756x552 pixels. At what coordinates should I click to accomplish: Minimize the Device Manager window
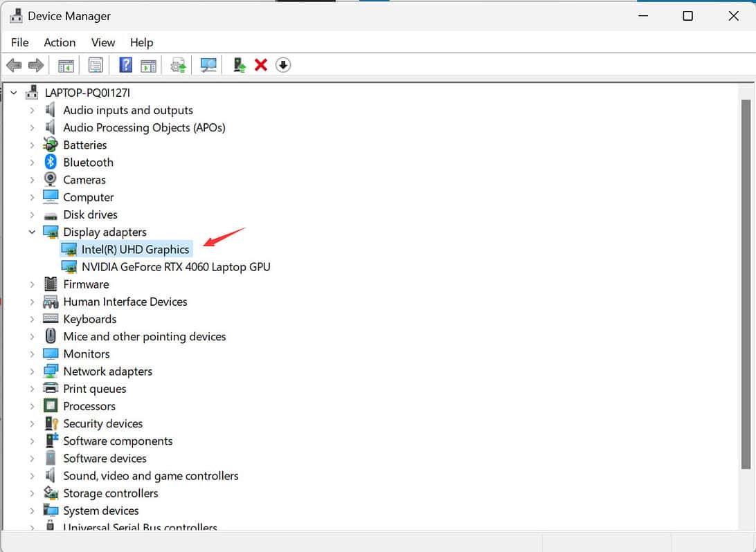tap(642, 16)
